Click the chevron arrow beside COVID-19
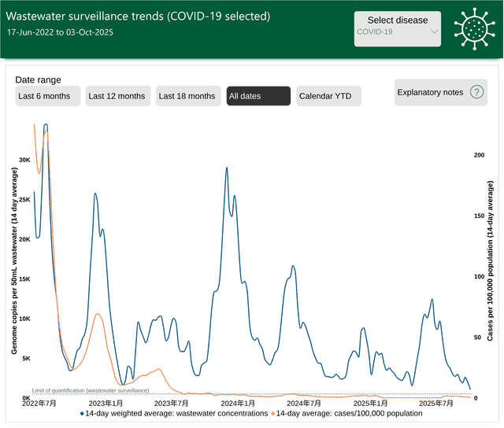The image size is (504, 428). coord(434,32)
